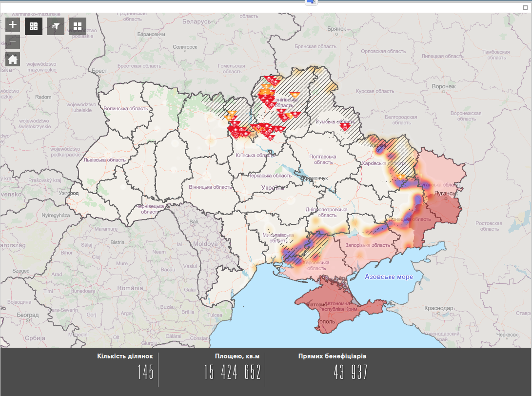Select orange hazard marker in Харківська область

[401, 177]
